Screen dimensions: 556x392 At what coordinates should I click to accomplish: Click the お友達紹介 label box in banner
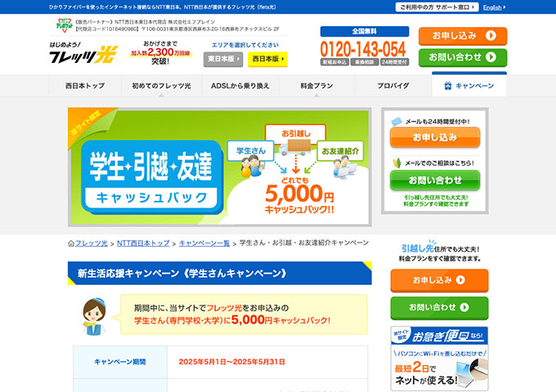(339, 151)
